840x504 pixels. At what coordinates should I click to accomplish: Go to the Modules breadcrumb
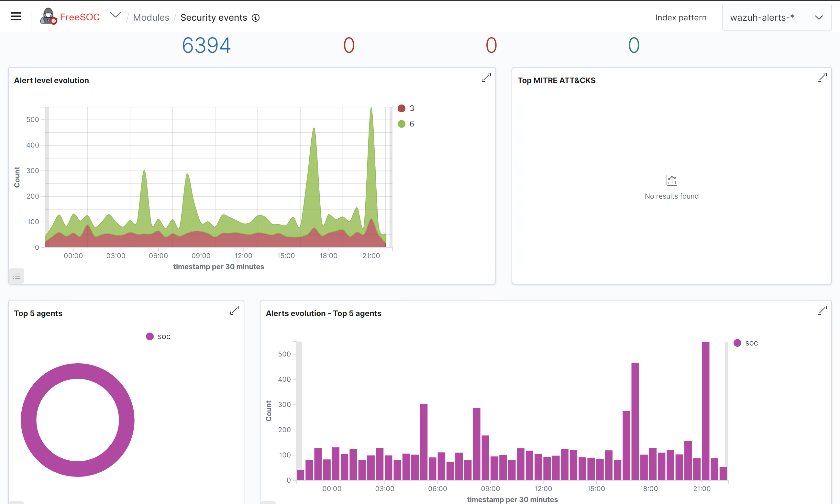click(x=151, y=18)
